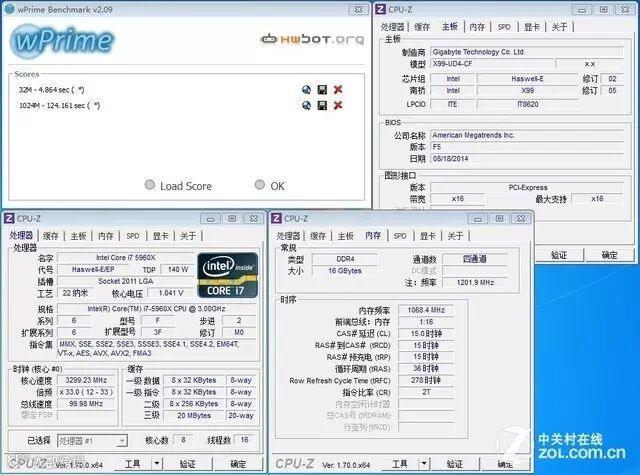
Task: Click the Intel Core i7 badge image
Action: (x=227, y=275)
